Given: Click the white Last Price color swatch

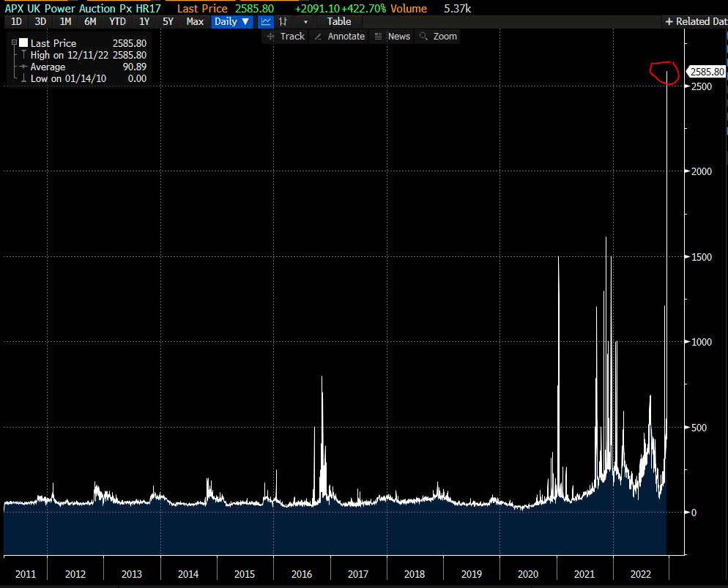Looking at the screenshot, I should (x=23, y=42).
